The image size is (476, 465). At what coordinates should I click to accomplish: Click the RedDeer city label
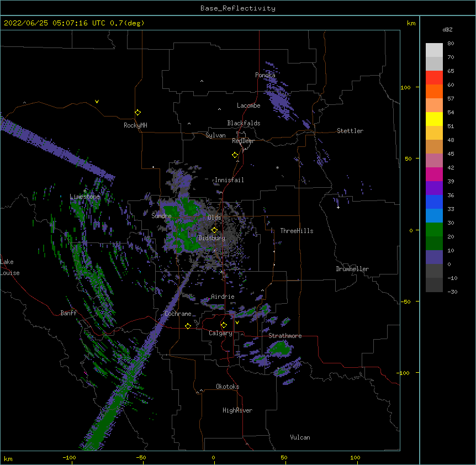click(x=243, y=141)
